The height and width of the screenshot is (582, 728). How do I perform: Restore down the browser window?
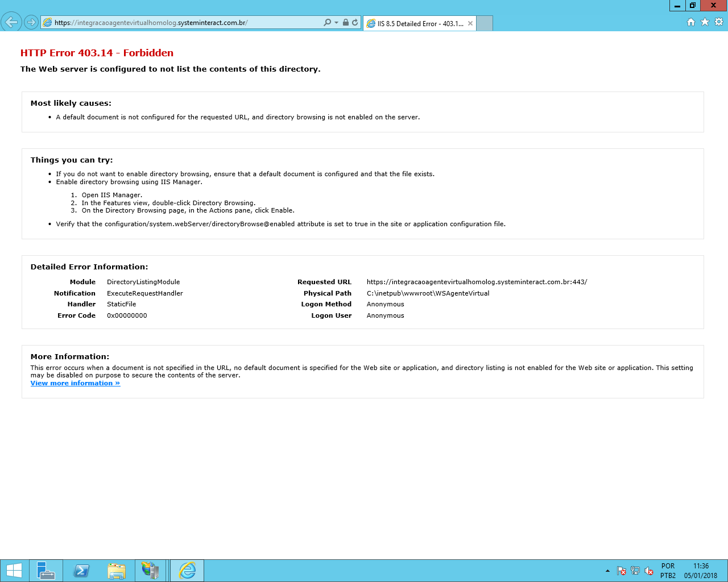(x=692, y=6)
